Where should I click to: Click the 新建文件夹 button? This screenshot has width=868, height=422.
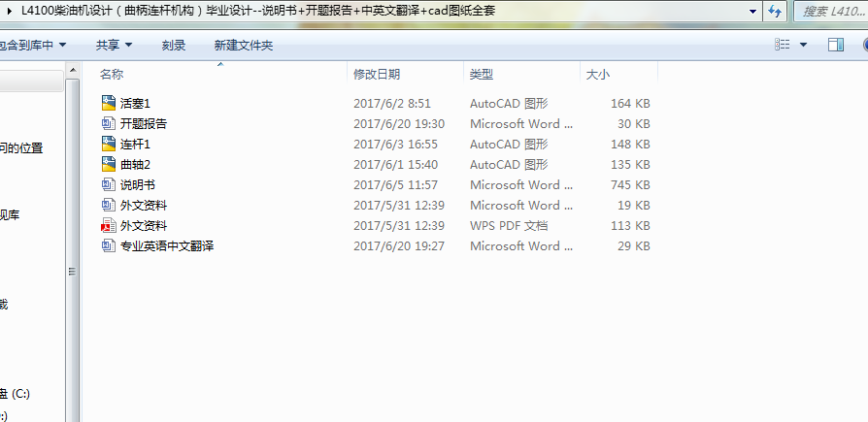(244, 46)
